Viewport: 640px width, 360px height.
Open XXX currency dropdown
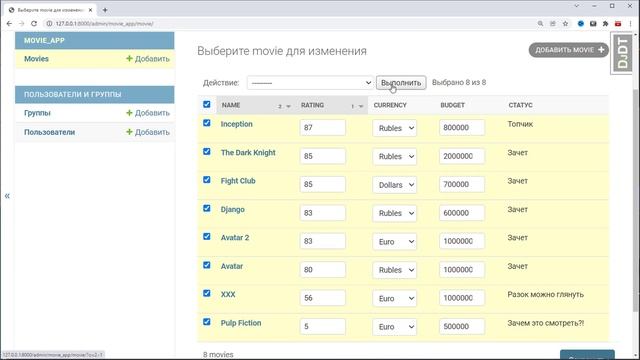click(x=394, y=298)
